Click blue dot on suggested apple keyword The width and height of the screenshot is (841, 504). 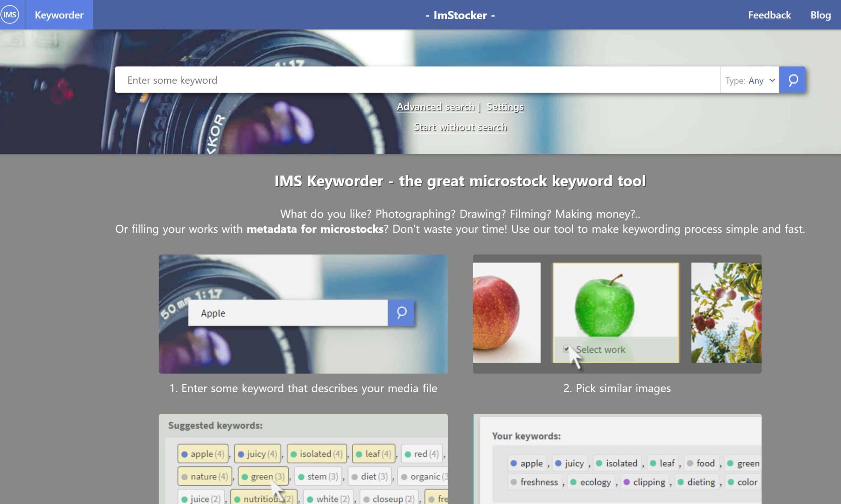[185, 454]
